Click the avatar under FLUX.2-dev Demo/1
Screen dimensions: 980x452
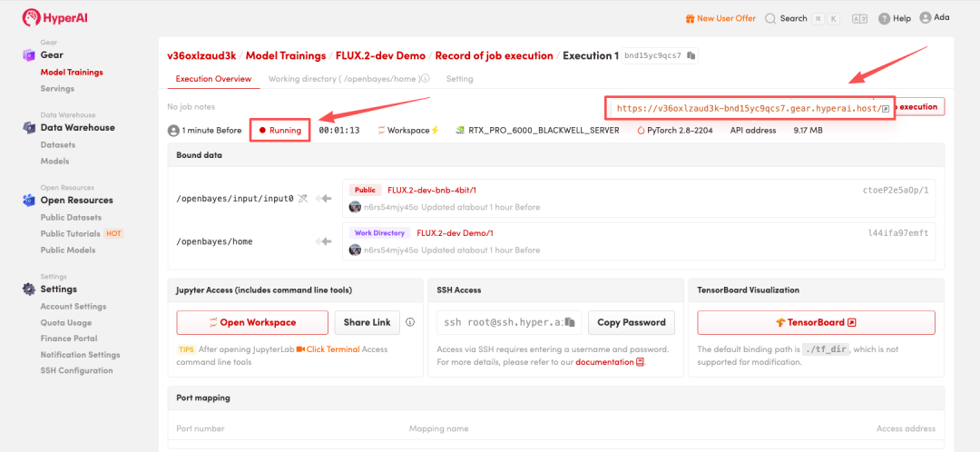[355, 250]
